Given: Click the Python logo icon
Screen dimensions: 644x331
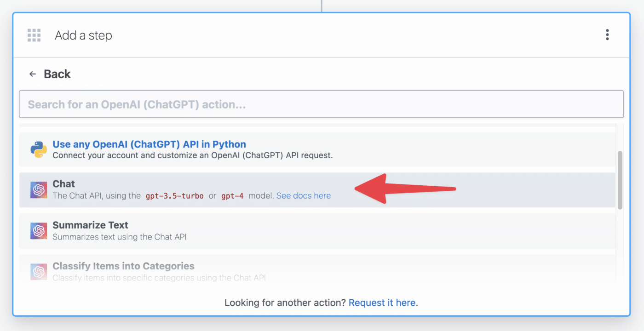Looking at the screenshot, I should point(39,149).
